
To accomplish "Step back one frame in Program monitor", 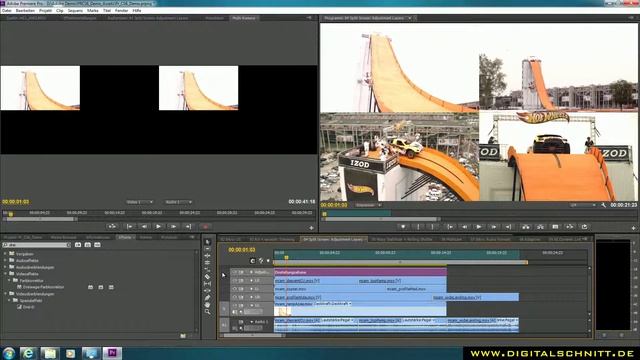I will 464,227.
